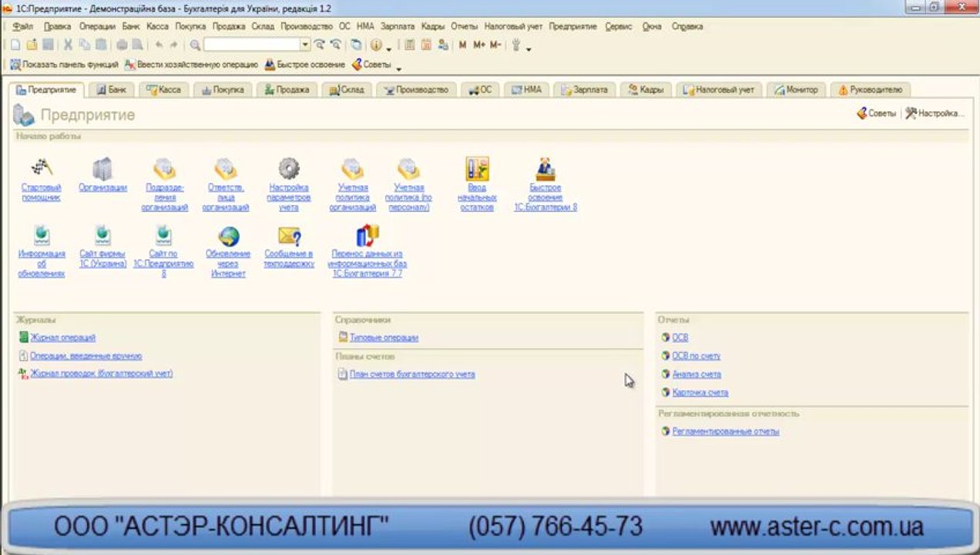This screenshot has height=555, width=980.
Task: Click Быстрое освоение toolbar button
Action: [x=305, y=65]
